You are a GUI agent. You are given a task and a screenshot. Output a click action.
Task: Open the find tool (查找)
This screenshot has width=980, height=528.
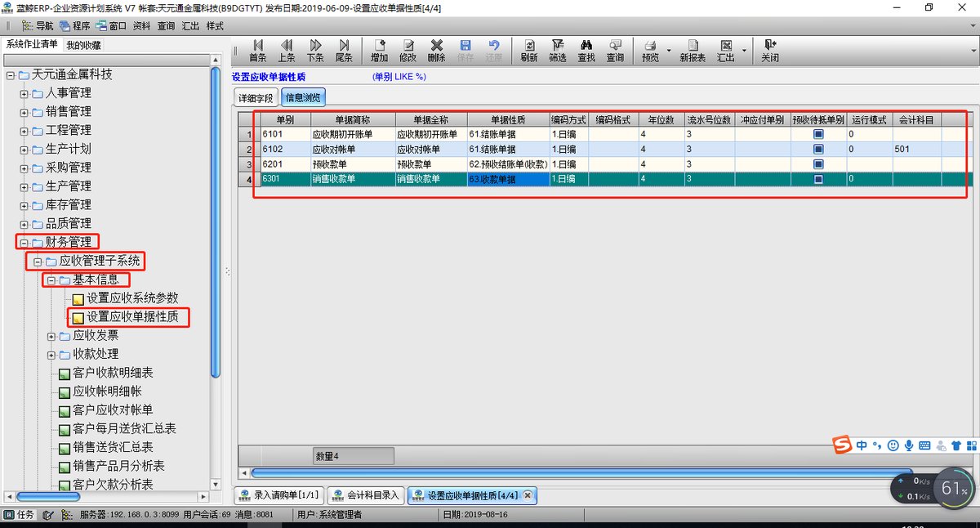pos(586,51)
